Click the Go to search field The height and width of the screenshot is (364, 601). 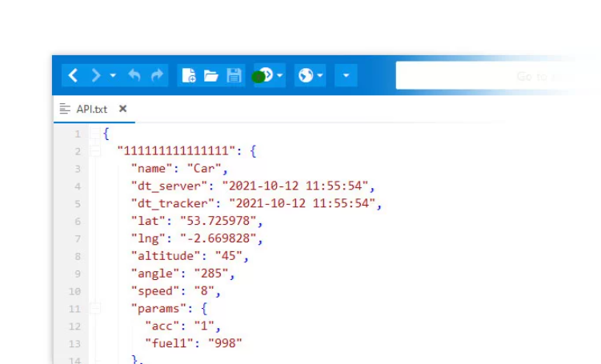(x=487, y=76)
